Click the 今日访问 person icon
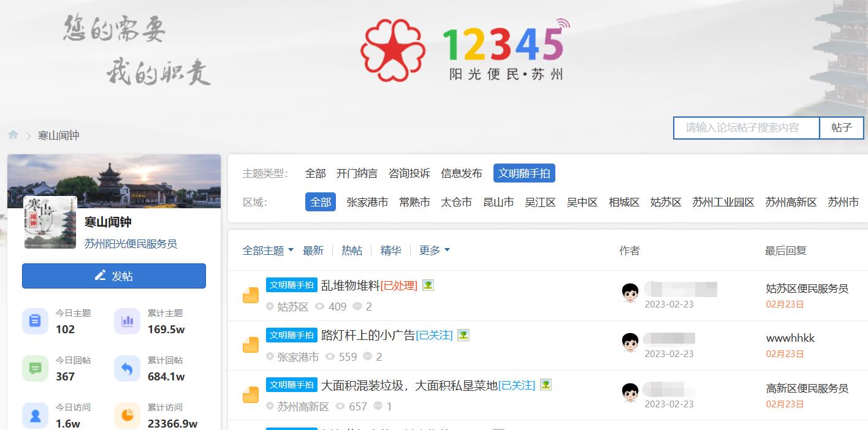The width and height of the screenshot is (868, 430). coord(35,415)
